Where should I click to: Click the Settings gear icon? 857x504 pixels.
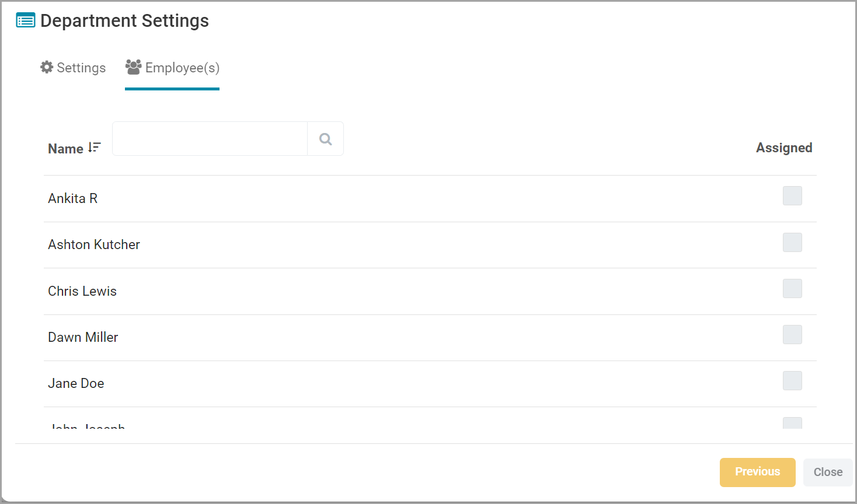pos(47,67)
